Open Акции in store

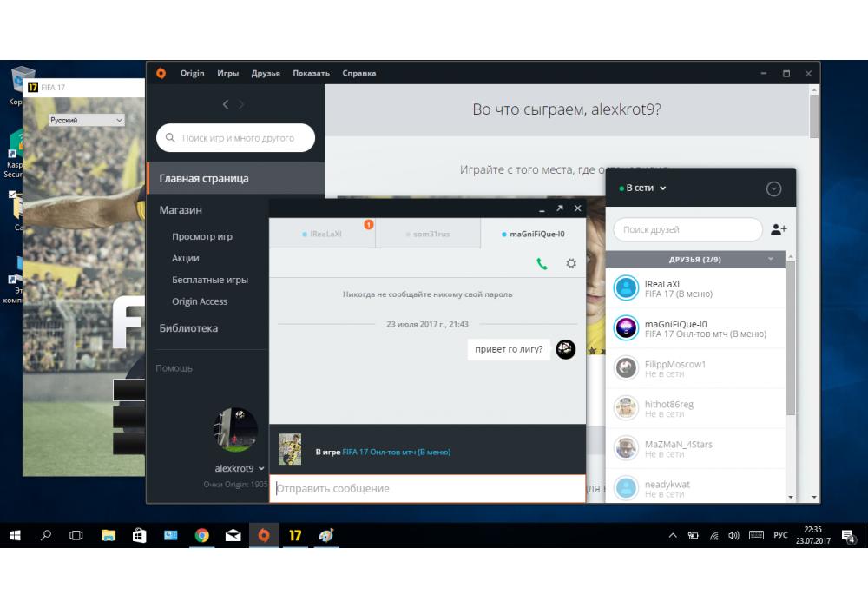click(x=186, y=258)
